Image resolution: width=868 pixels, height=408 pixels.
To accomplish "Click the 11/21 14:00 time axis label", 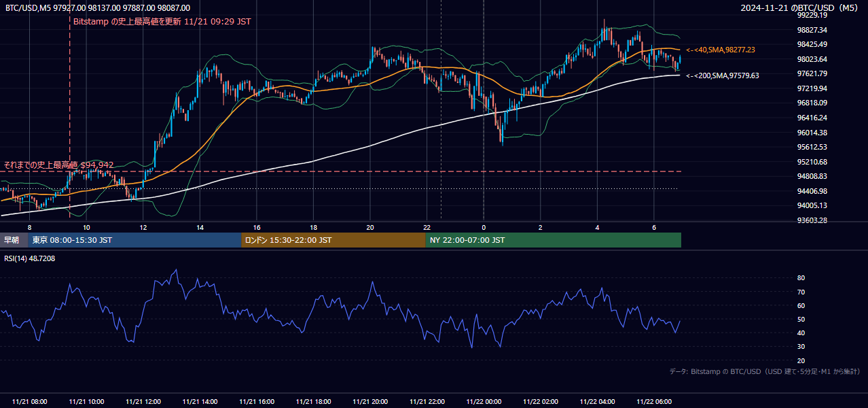I will point(200,402).
